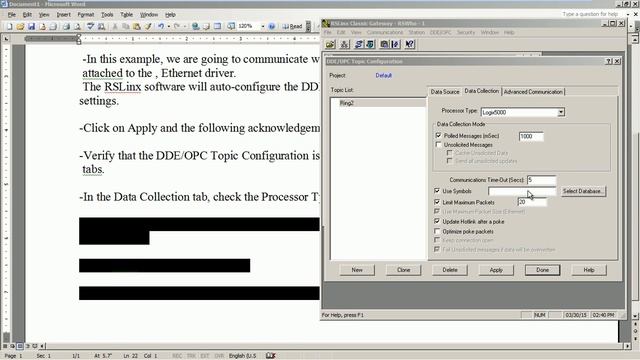Click the Insert Table icon in Word
640x360 pixels.
(x=218, y=26)
